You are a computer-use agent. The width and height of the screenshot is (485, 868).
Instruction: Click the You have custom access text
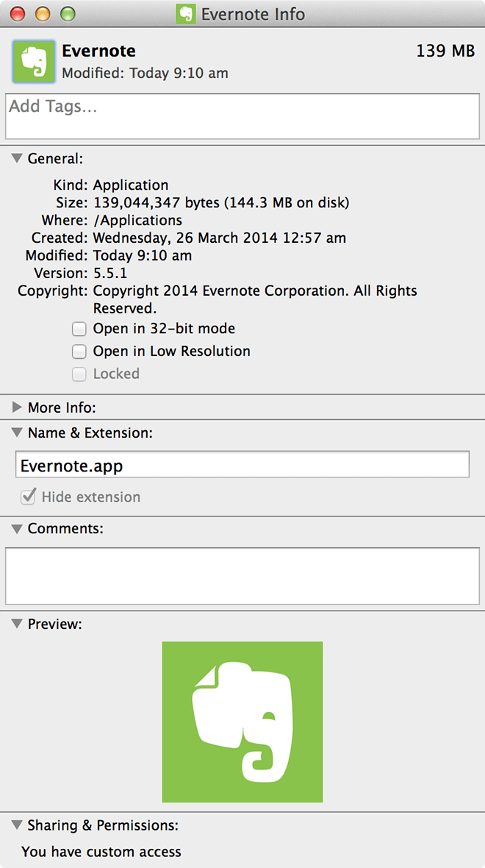click(101, 851)
